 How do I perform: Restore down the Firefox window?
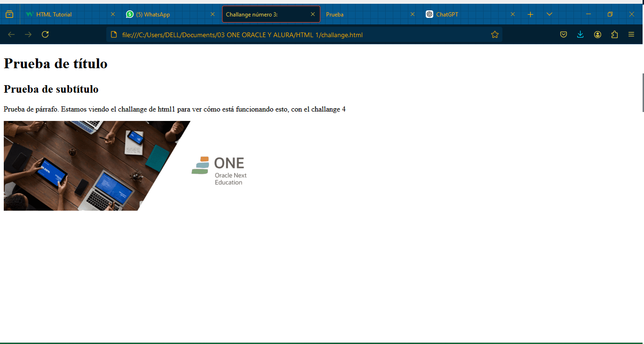coord(610,15)
